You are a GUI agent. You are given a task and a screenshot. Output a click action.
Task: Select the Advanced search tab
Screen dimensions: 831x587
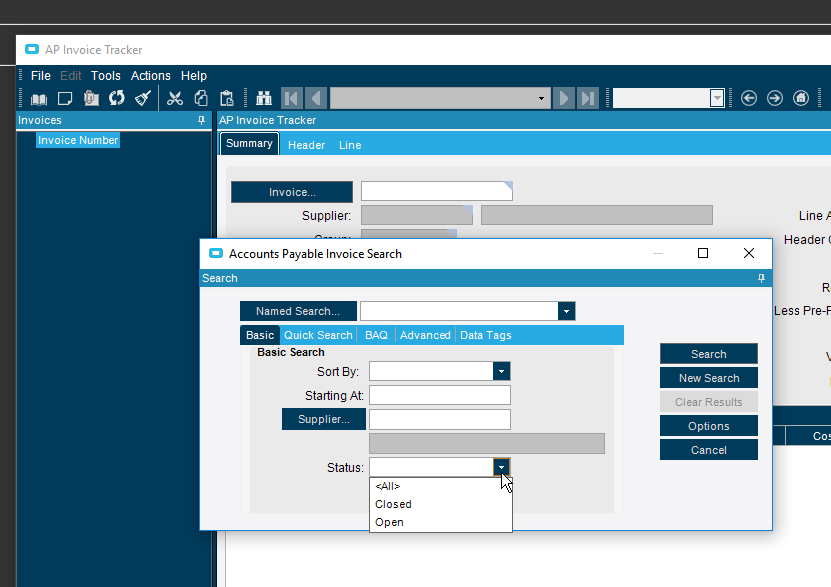[x=425, y=335]
